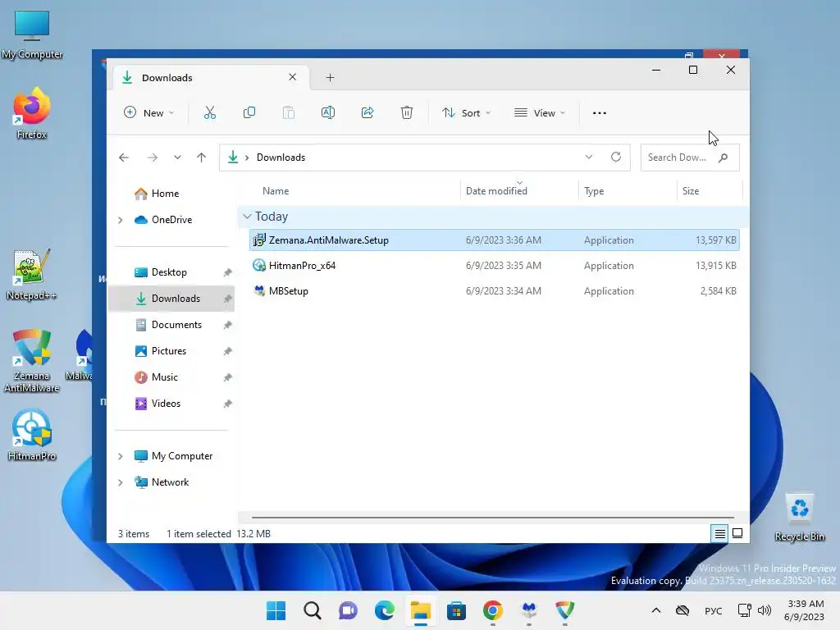Open the New dropdown menu
This screenshot has width=840, height=630.
(149, 113)
